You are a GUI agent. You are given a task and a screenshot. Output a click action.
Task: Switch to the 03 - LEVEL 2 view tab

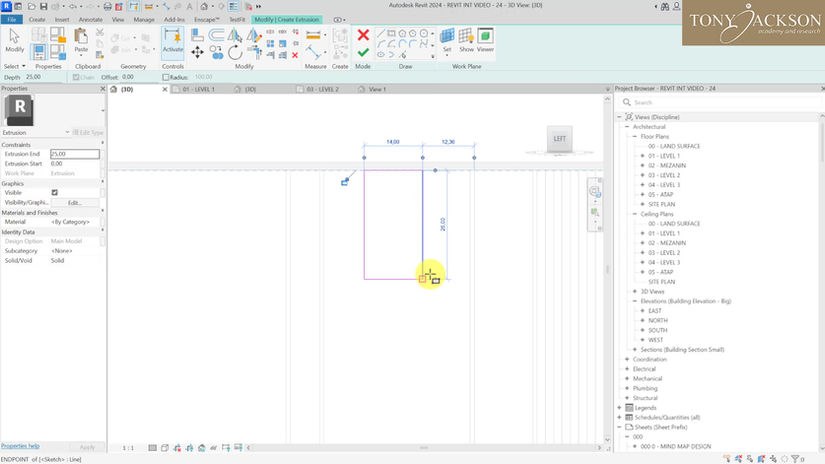coord(323,89)
